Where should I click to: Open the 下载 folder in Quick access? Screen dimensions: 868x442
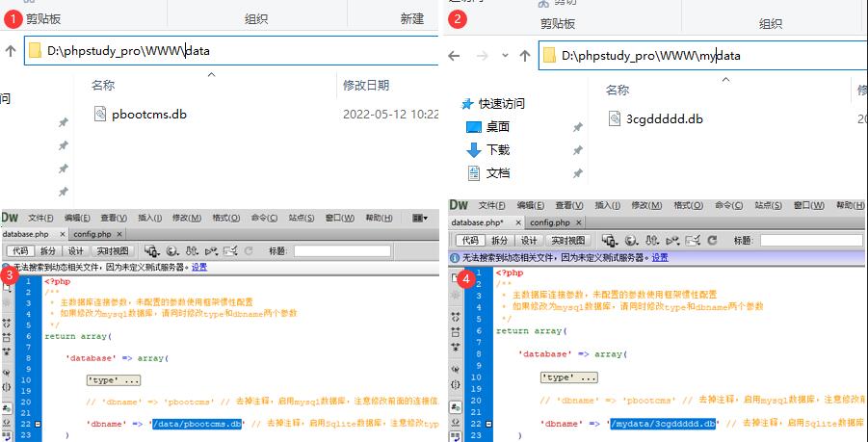(x=497, y=150)
